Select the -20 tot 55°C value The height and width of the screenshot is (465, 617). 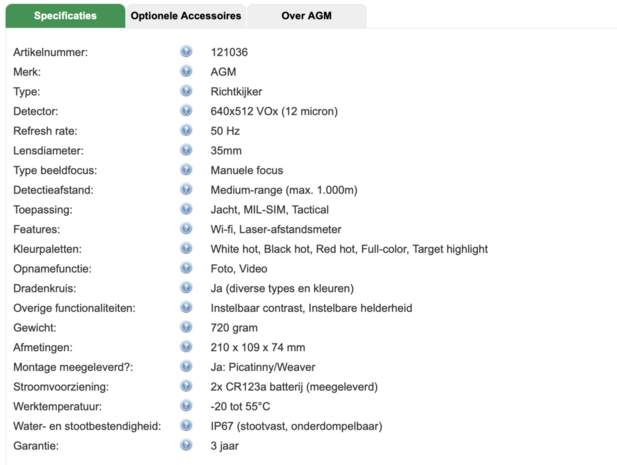[x=240, y=406]
